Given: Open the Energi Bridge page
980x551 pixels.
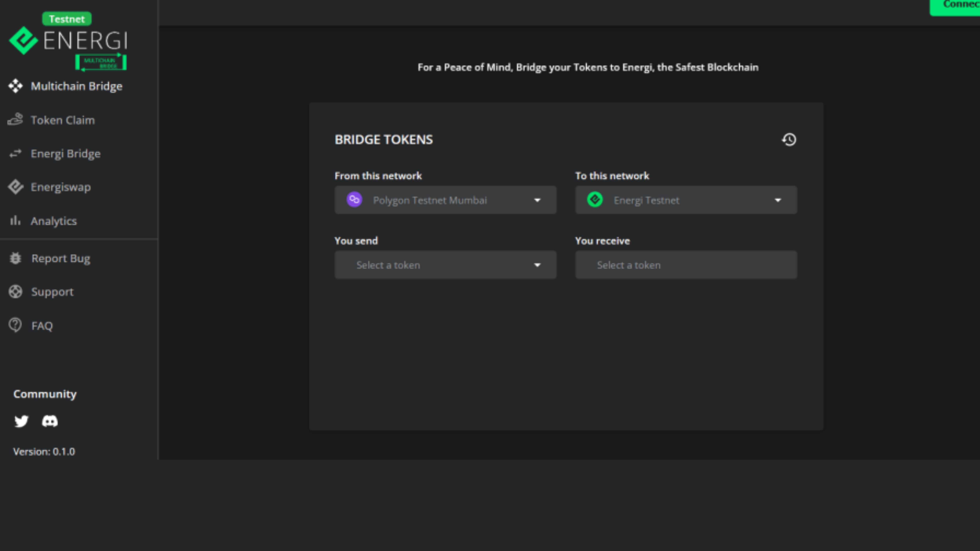Looking at the screenshot, I should point(65,154).
